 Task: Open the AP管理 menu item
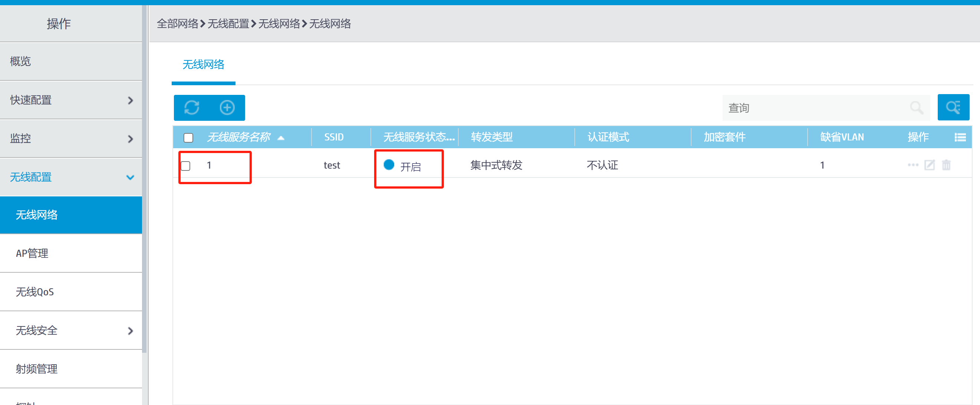pos(32,253)
